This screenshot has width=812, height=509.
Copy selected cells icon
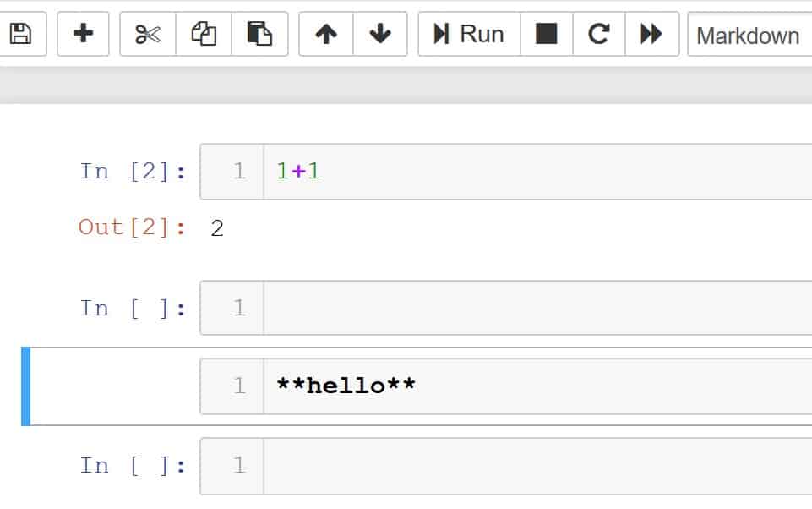pos(204,34)
